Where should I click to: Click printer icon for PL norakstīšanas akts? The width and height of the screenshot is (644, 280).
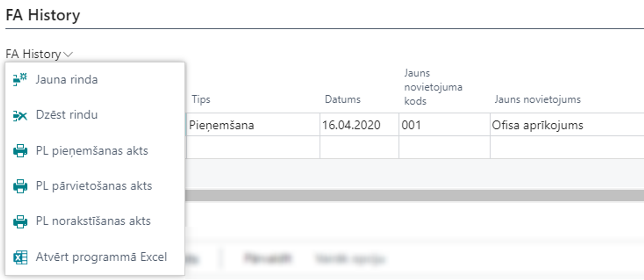click(x=20, y=221)
